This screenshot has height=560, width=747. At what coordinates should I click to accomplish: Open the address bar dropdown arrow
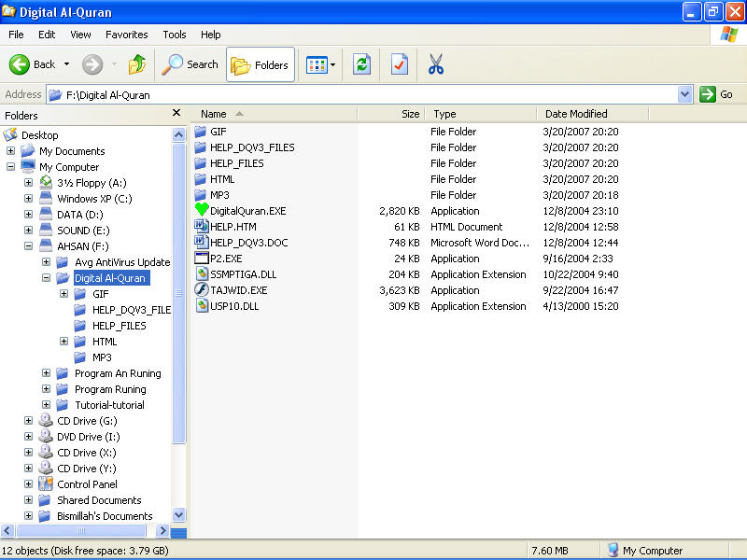tap(684, 94)
